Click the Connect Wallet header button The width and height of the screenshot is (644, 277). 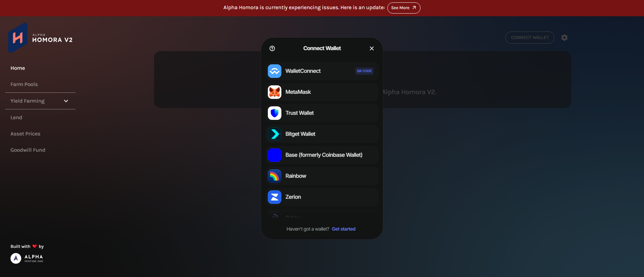[530, 38]
